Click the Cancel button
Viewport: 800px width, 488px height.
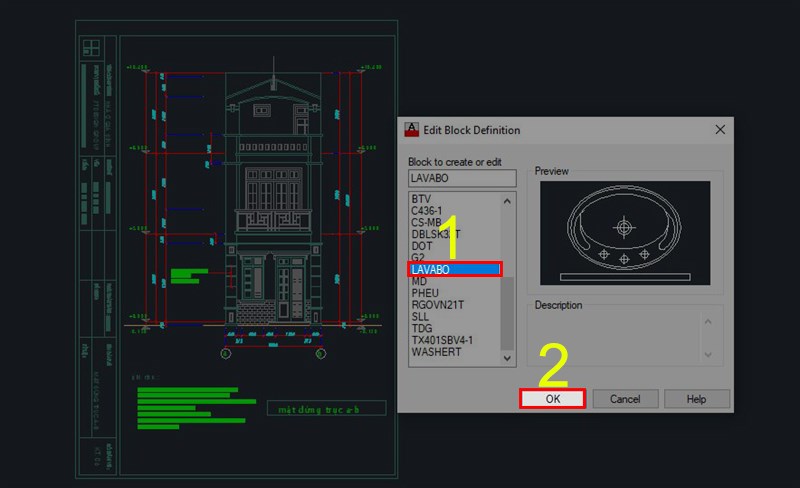(625, 399)
